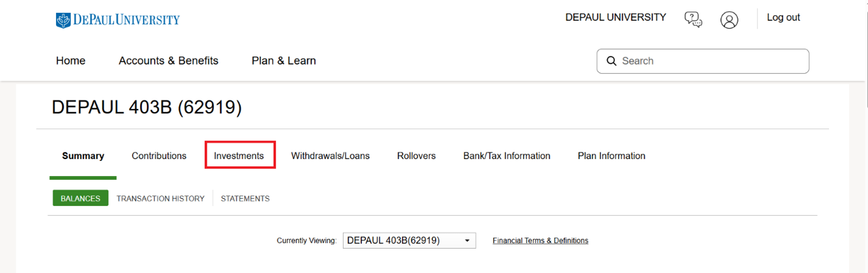Show Transaction History
The image size is (868, 273).
161,199
